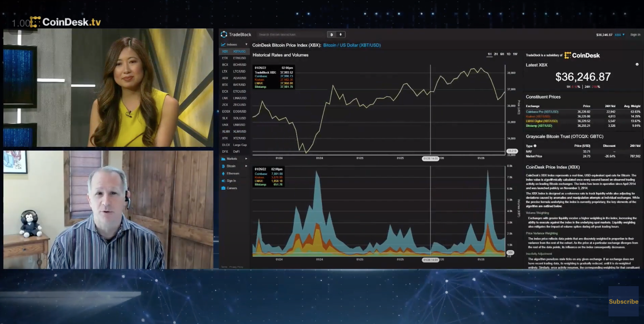Screen dimensions: 644x324
Task: Open the XBX currency dropdown in header
Action: pos(619,35)
